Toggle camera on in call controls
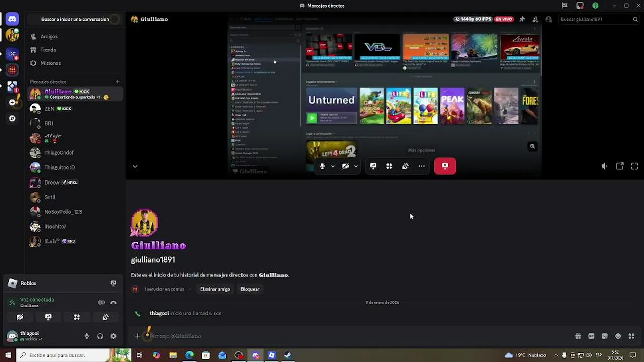This screenshot has height=362, width=644. click(345, 166)
